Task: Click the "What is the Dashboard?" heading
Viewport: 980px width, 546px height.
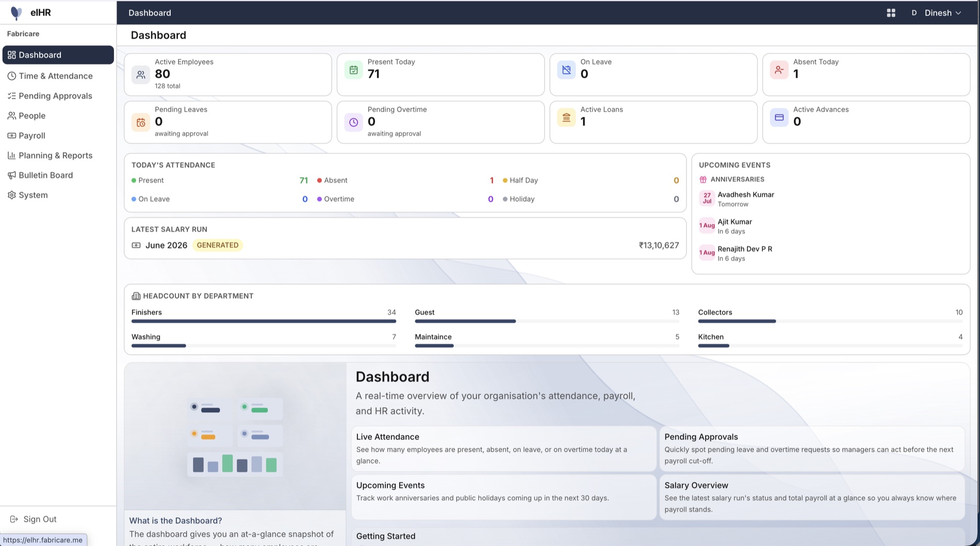Action: pyautogui.click(x=175, y=521)
